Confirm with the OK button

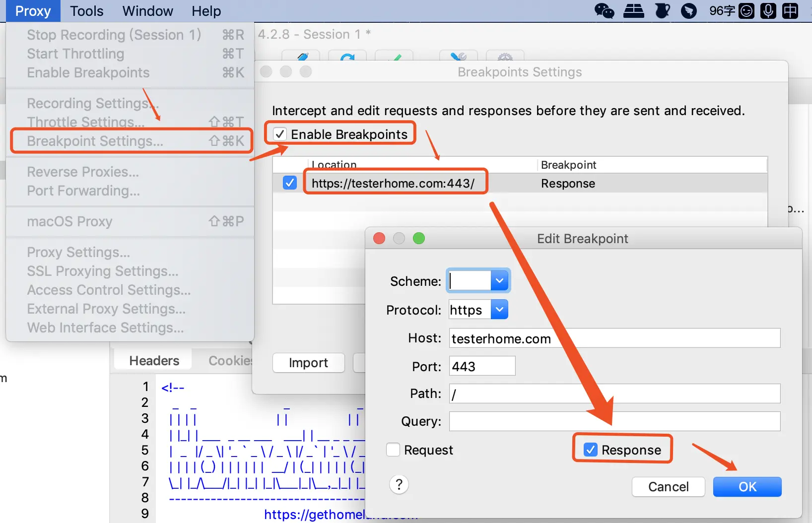747,487
